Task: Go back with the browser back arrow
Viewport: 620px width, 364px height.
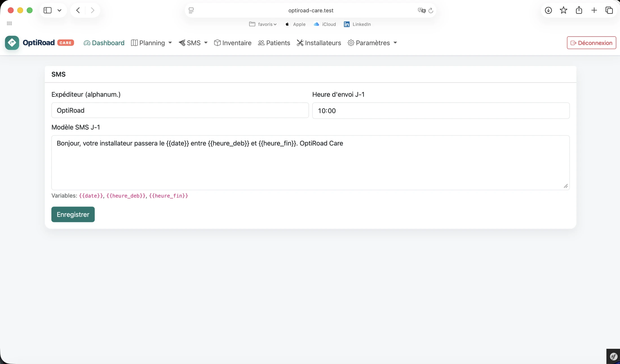Action: (78, 10)
